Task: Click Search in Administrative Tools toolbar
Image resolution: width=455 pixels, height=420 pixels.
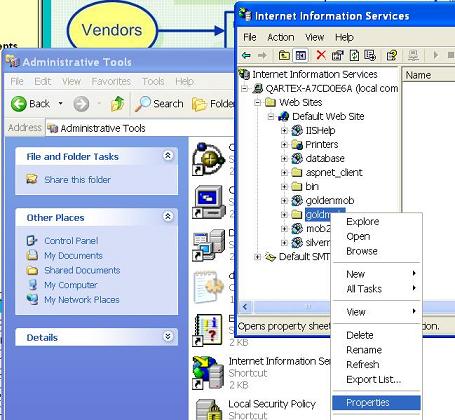Action: [x=159, y=104]
